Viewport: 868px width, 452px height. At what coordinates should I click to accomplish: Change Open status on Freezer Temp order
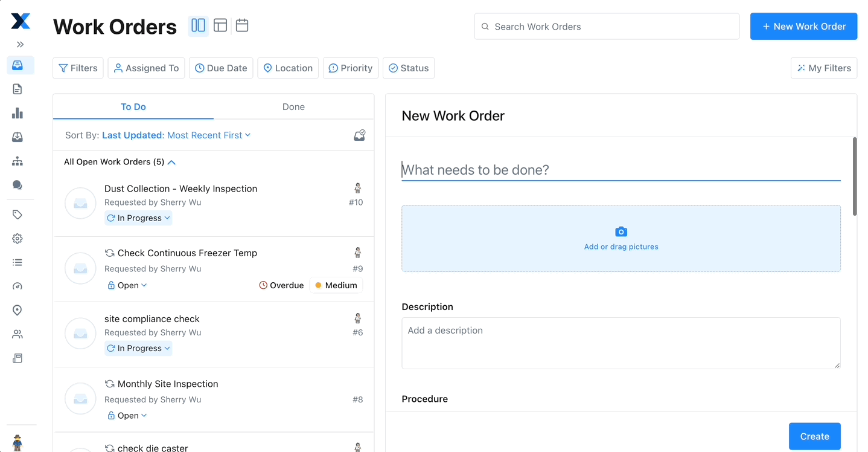coord(127,285)
